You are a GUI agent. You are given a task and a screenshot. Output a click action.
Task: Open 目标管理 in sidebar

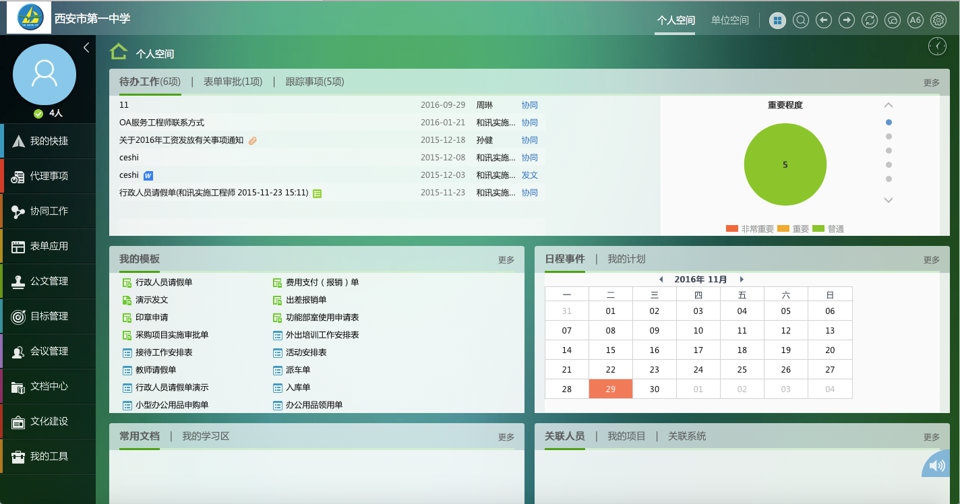click(48, 316)
